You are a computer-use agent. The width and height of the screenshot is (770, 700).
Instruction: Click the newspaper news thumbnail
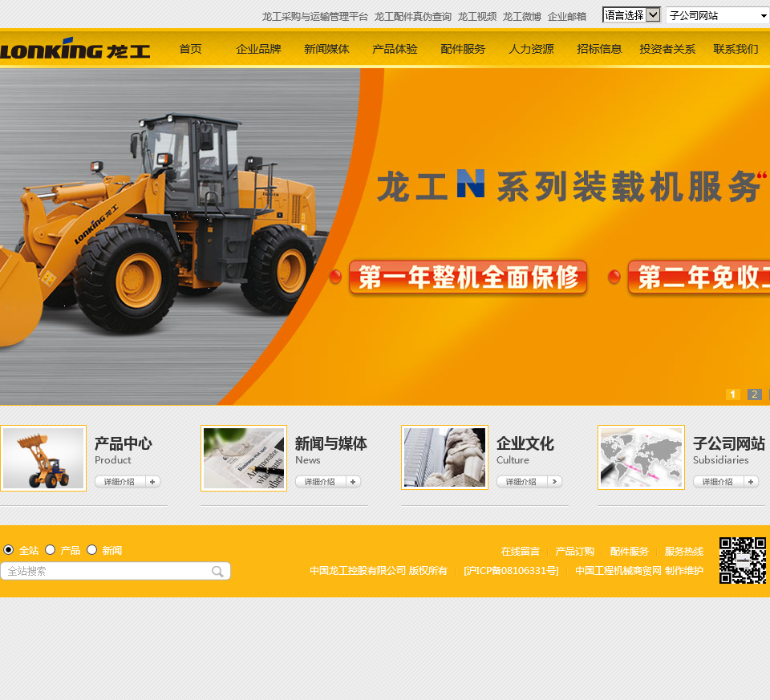[244, 458]
